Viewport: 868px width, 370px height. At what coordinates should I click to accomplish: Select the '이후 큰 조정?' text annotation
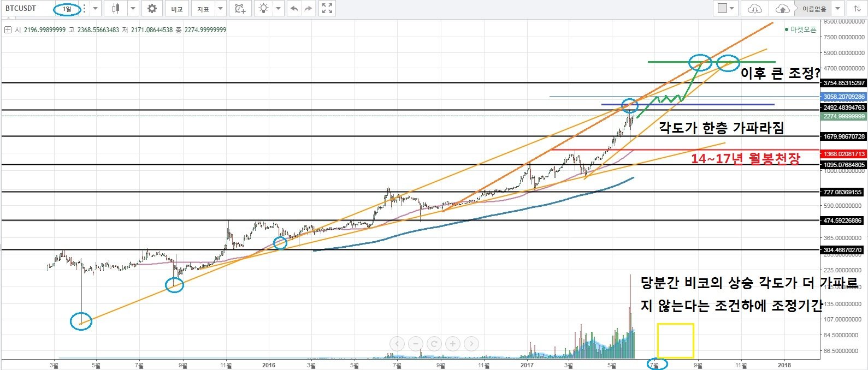click(x=781, y=74)
